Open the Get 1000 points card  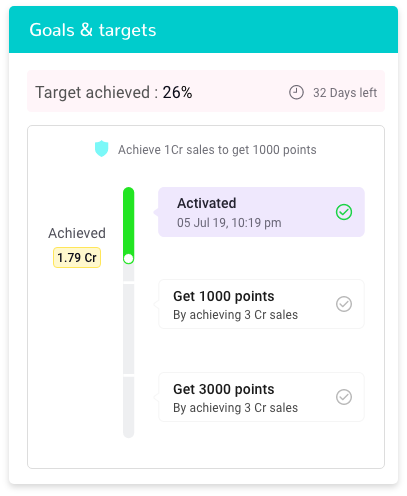tap(261, 304)
